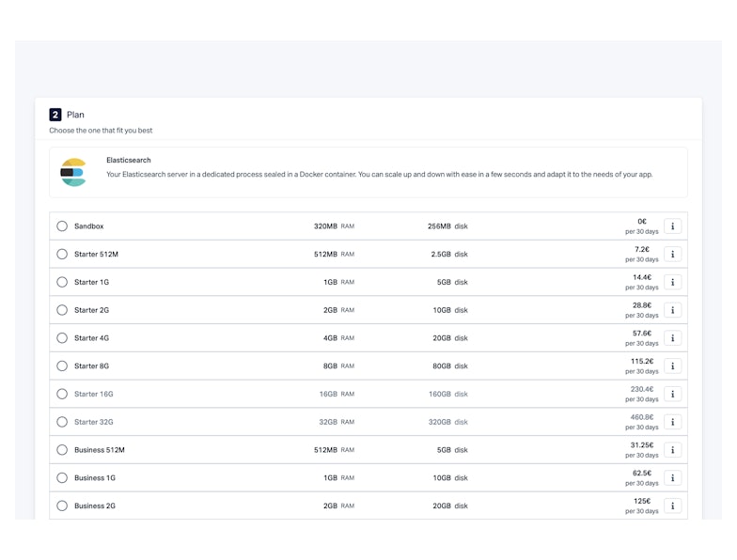Image resolution: width=737 pixels, height=560 pixels.
Task: Click info icon on Business 2G row
Action: click(672, 506)
